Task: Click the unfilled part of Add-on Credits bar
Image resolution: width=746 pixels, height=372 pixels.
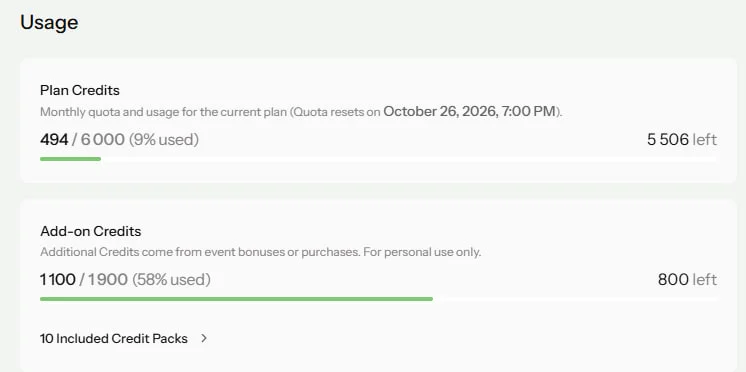Action: tap(575, 299)
